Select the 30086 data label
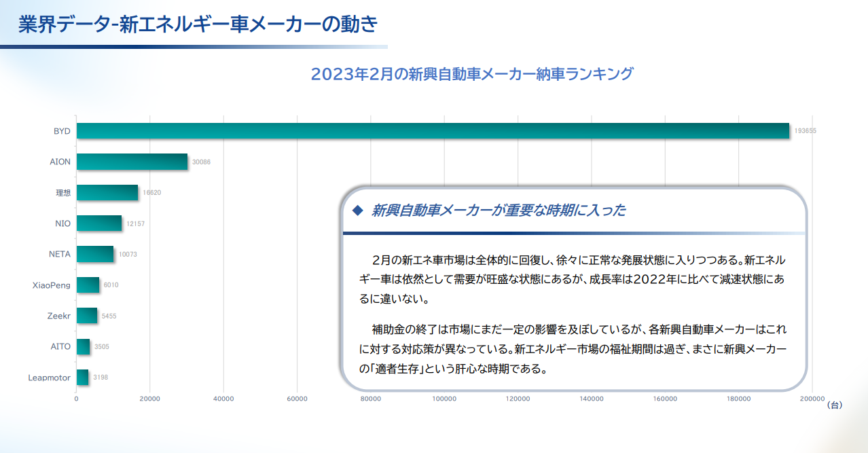Image resolution: width=868 pixels, height=453 pixels. [202, 162]
